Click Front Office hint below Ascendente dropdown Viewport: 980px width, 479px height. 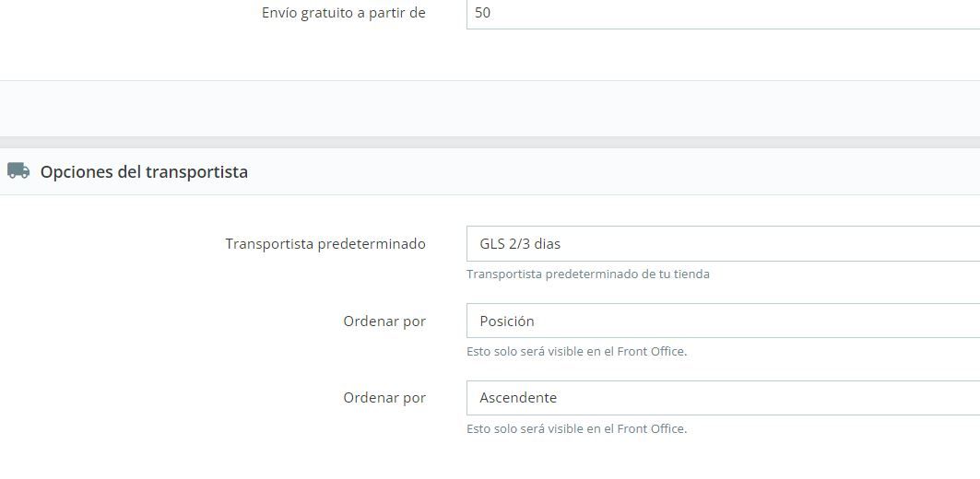tap(577, 429)
